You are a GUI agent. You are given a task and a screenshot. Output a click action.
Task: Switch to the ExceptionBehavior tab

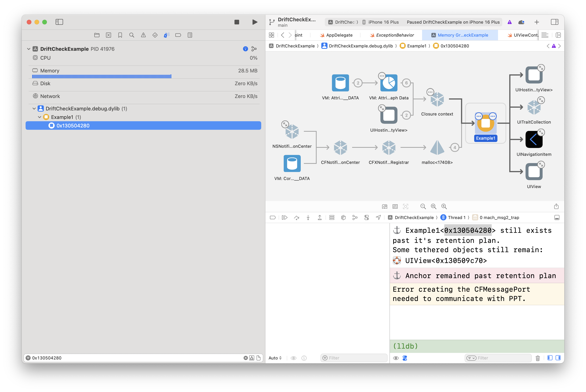(395, 35)
